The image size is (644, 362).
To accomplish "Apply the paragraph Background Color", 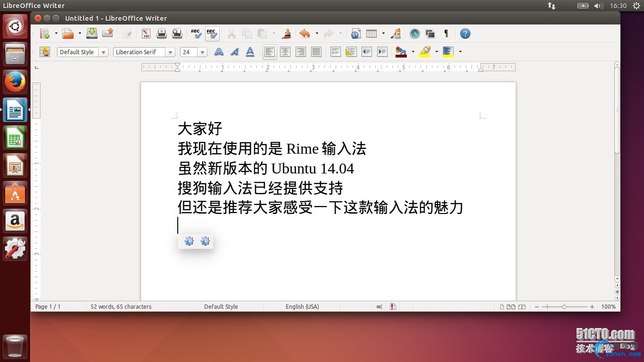I will tap(448, 52).
